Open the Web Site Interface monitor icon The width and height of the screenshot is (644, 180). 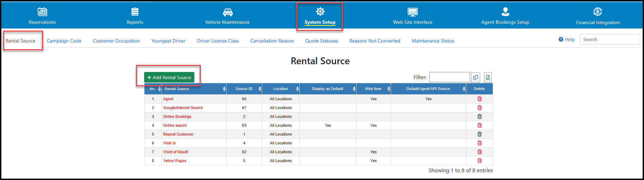[413, 12]
